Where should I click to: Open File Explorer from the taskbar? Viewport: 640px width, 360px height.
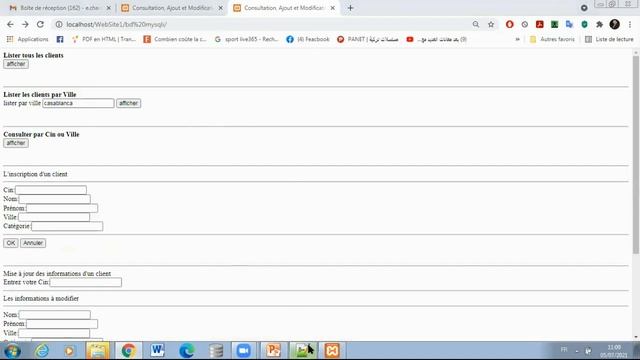[98, 351]
